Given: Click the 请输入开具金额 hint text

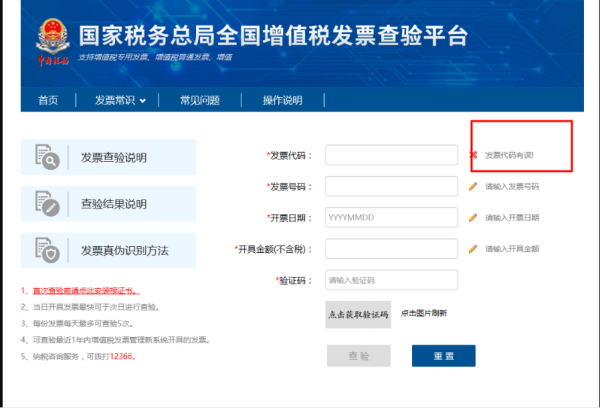Looking at the screenshot, I should point(512,249).
